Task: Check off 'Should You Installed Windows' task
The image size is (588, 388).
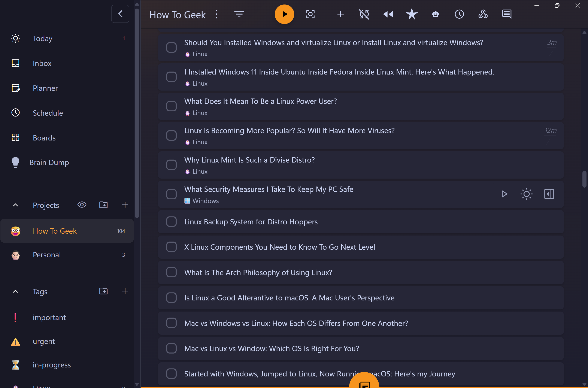Action: (171, 48)
